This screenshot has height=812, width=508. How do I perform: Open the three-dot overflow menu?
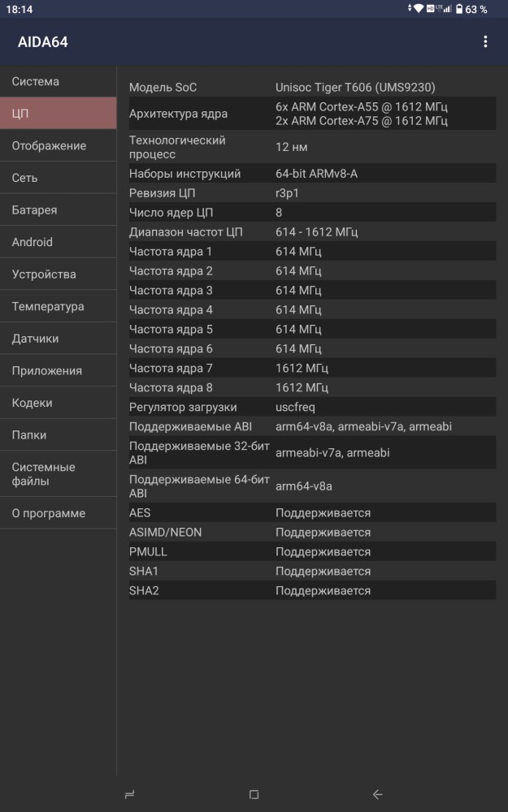pos(485,41)
